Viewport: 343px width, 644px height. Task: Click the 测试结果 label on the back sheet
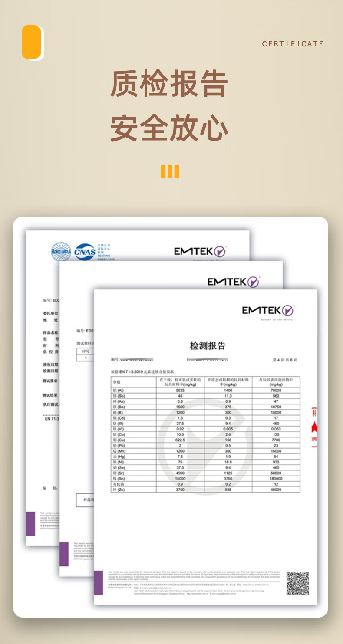coord(50,395)
